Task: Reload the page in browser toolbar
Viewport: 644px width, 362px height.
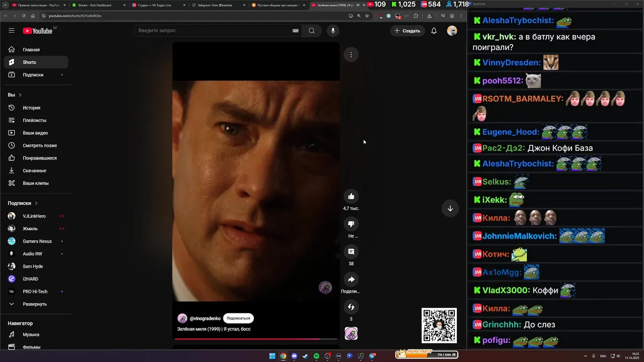Action: coord(24,16)
